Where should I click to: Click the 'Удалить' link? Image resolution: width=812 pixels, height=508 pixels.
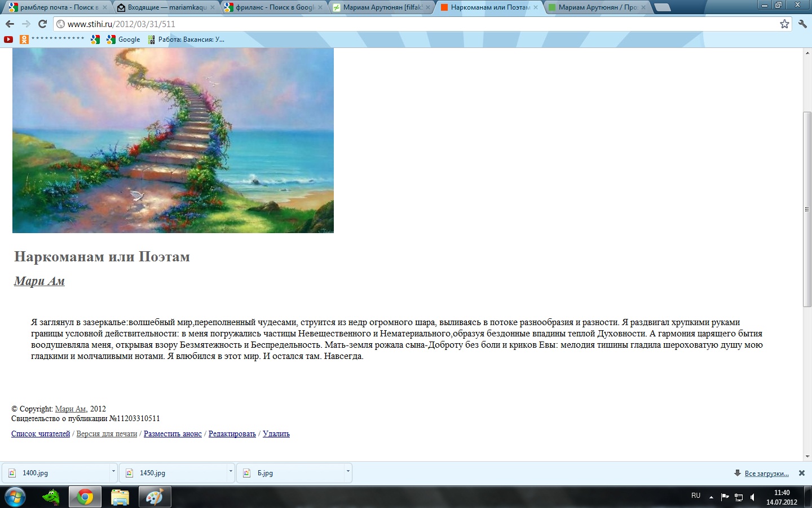276,433
